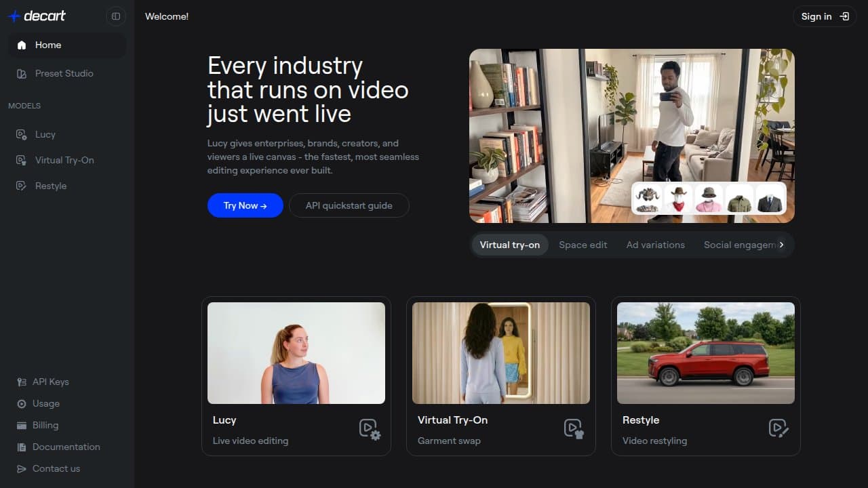
Task: Click the Documentation page icon
Action: pos(22,447)
